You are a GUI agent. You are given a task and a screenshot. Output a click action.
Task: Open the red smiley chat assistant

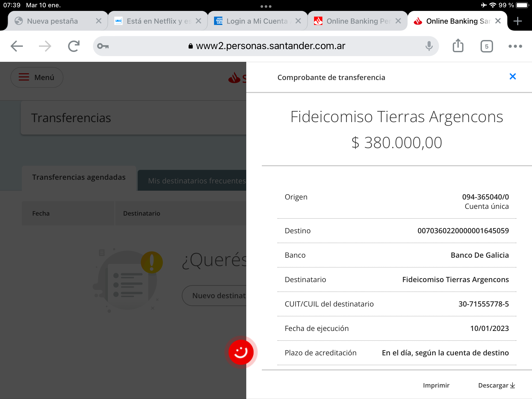[241, 352]
